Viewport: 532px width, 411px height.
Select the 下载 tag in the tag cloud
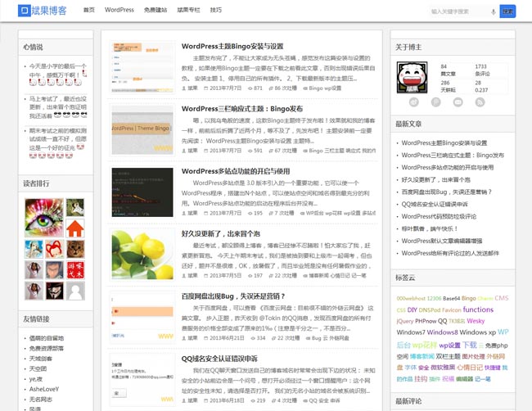(470, 345)
